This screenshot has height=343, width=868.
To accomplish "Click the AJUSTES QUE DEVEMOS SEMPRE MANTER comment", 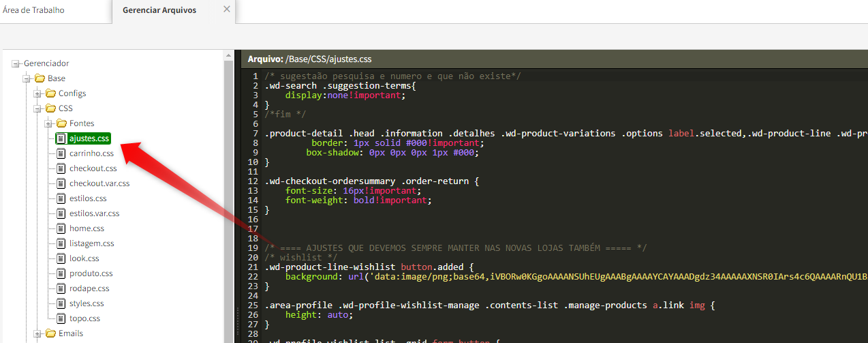I will click(x=456, y=248).
